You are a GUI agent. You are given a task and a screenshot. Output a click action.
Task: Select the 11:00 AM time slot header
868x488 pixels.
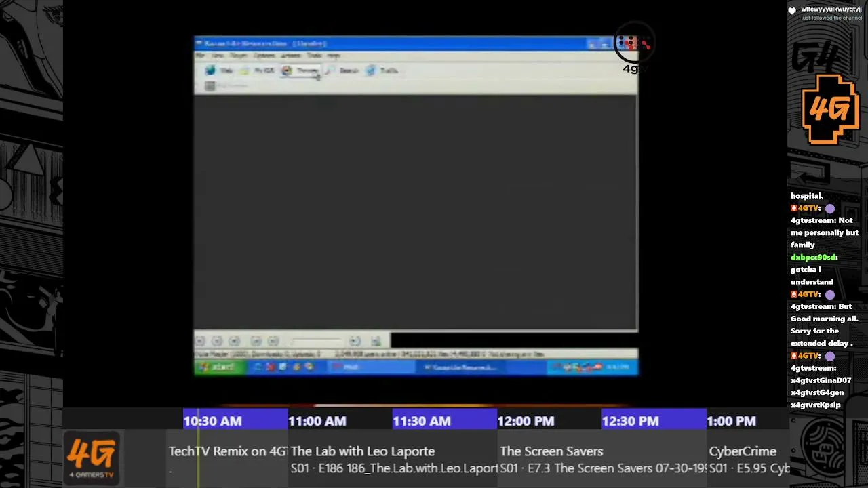340,421
